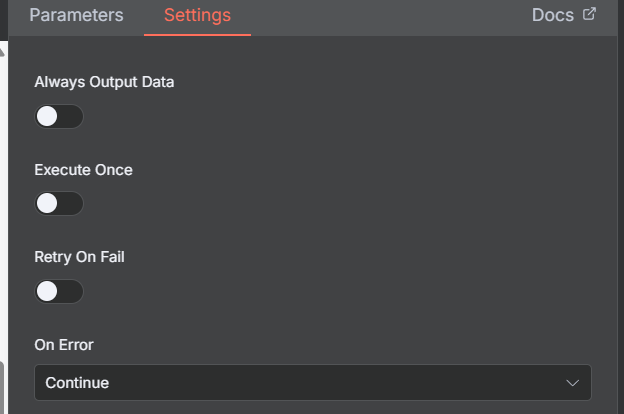Select the Settings tab
This screenshot has width=624, height=414.
click(x=197, y=15)
